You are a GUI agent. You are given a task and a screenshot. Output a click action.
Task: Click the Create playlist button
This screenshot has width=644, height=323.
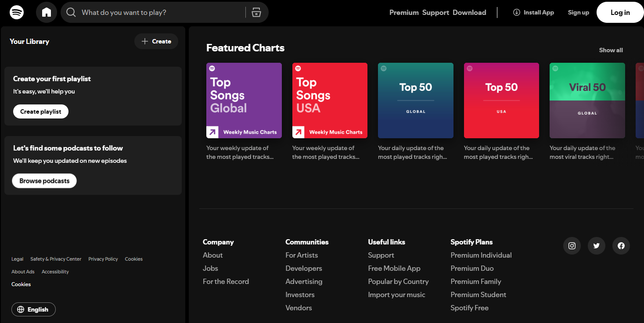41,111
